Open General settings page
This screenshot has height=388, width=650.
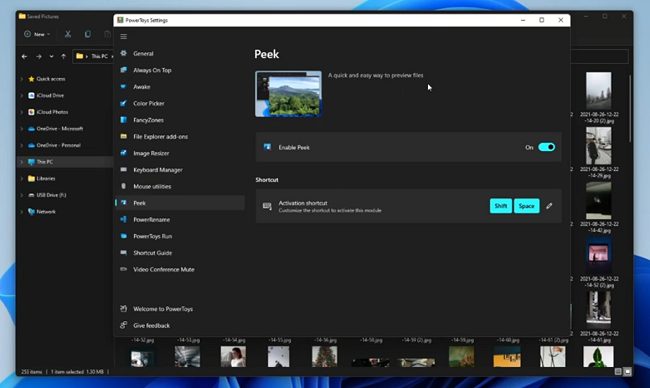point(180,53)
